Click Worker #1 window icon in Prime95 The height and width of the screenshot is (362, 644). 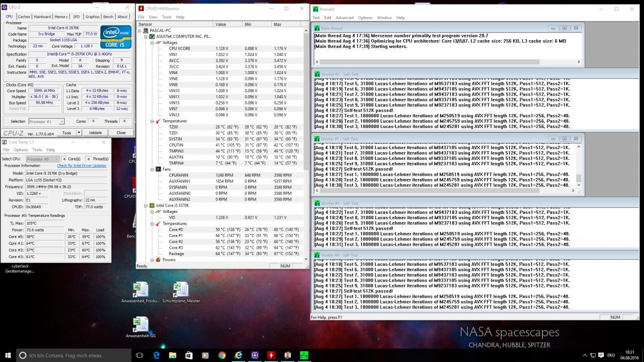tap(317, 139)
